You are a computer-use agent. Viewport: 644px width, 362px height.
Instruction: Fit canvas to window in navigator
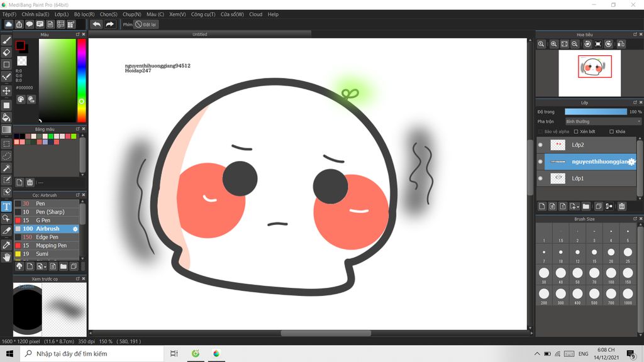pyautogui.click(x=564, y=44)
